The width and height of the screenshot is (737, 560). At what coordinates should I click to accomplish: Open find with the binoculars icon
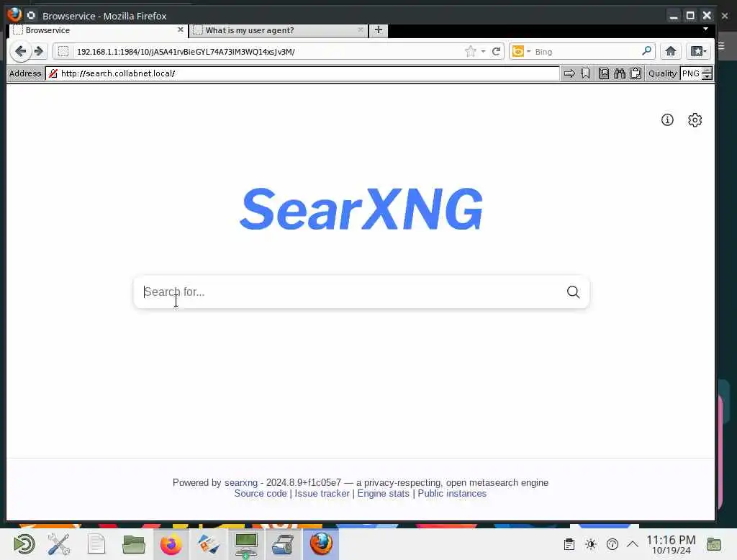click(x=620, y=73)
